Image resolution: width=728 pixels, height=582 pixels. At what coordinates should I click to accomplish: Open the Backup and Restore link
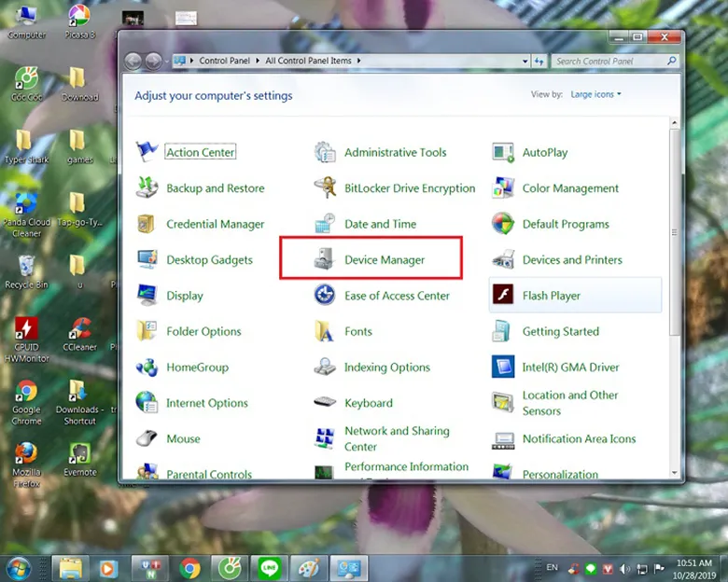coord(215,188)
